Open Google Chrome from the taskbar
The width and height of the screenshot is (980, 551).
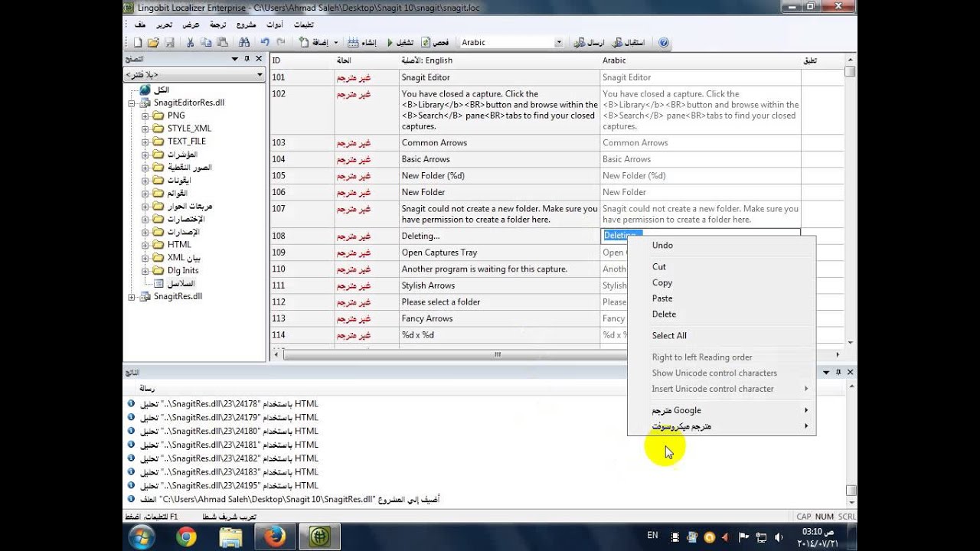click(x=186, y=537)
